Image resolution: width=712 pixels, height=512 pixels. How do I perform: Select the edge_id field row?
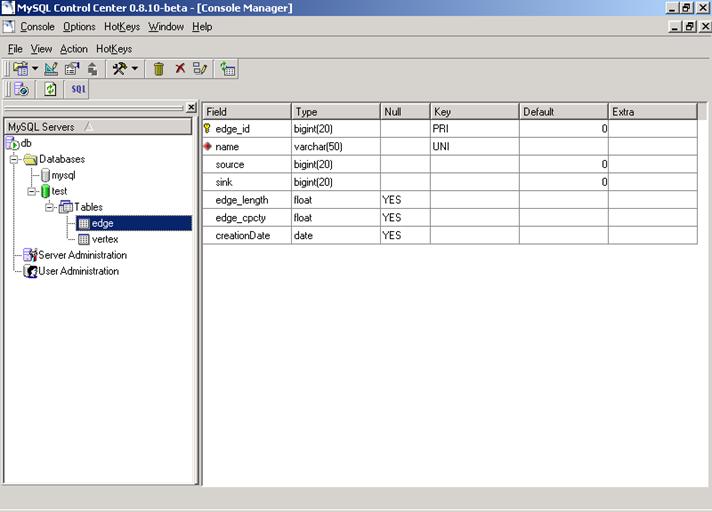(x=450, y=129)
